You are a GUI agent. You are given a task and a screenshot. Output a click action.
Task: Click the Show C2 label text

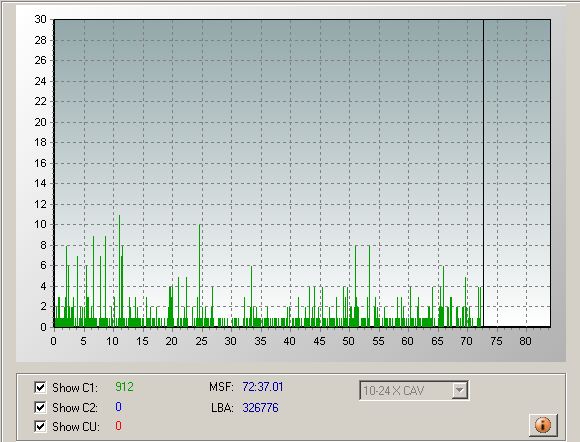(x=75, y=408)
